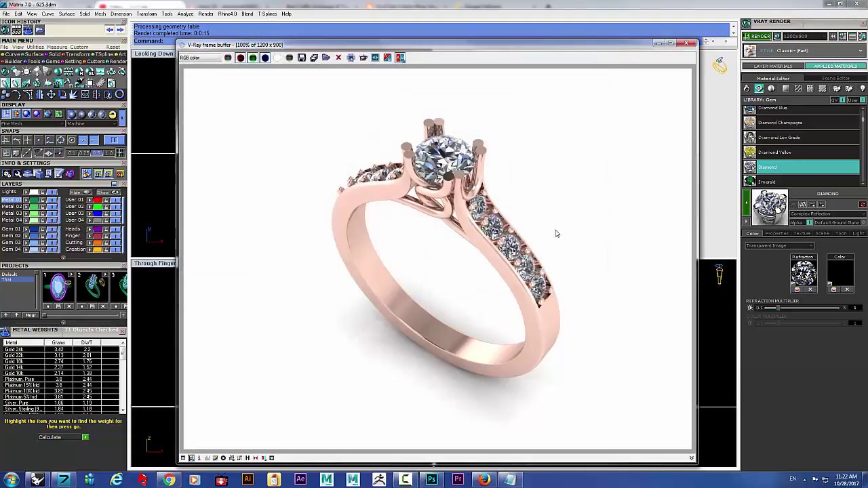Click the light bulb icon in material library toolbar
Image resolution: width=868 pixels, height=488 pixels.
(863, 89)
